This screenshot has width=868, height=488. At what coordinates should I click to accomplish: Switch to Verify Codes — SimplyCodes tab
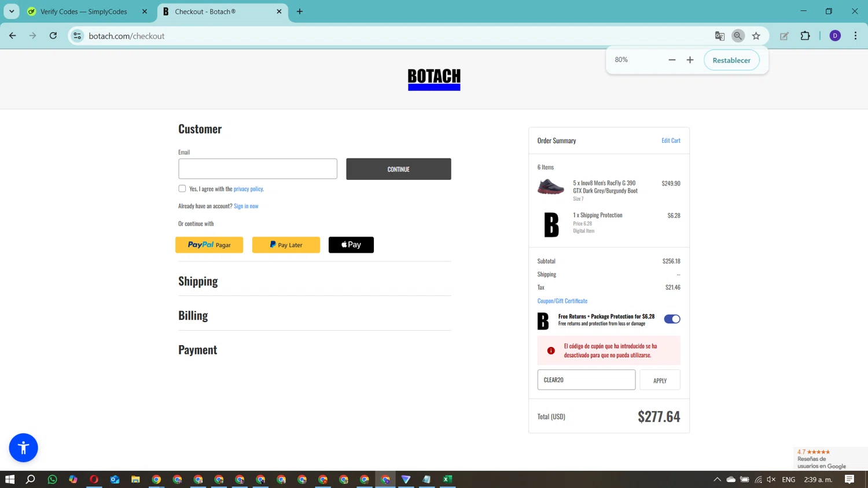pyautogui.click(x=83, y=12)
